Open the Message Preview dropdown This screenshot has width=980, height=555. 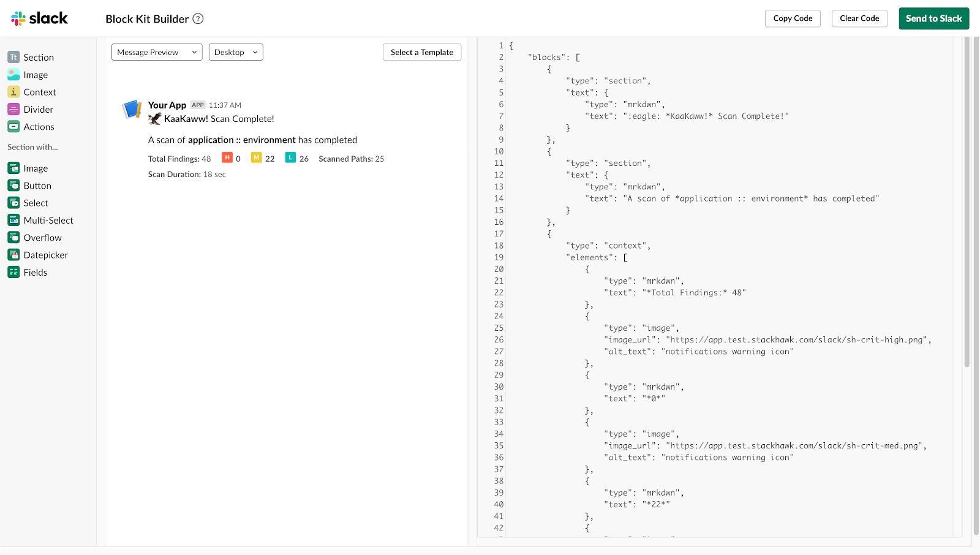coord(157,52)
